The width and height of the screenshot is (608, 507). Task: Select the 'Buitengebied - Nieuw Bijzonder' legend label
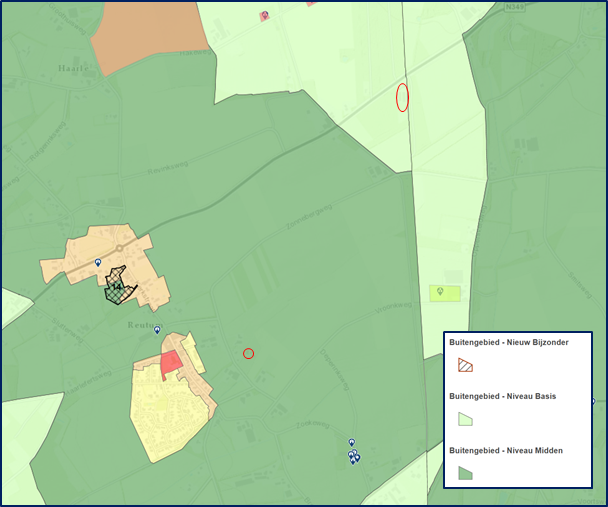(509, 342)
